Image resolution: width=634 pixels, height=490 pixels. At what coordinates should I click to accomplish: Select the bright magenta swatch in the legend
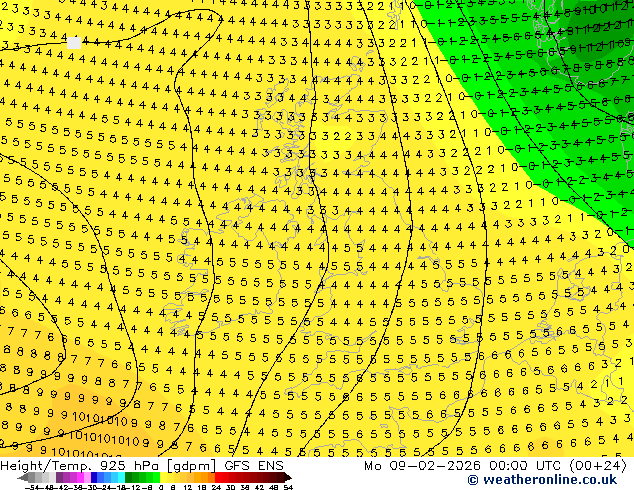[80, 477]
